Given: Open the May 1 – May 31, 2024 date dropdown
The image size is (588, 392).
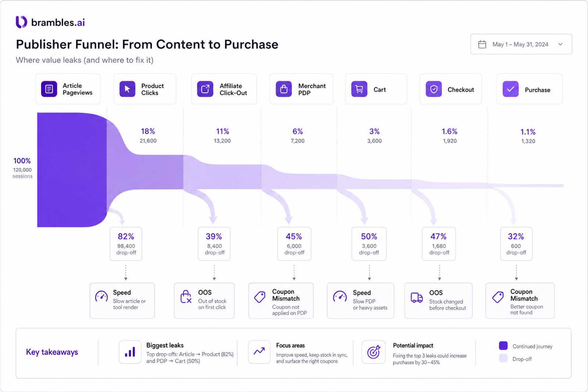Looking at the screenshot, I should (521, 44).
